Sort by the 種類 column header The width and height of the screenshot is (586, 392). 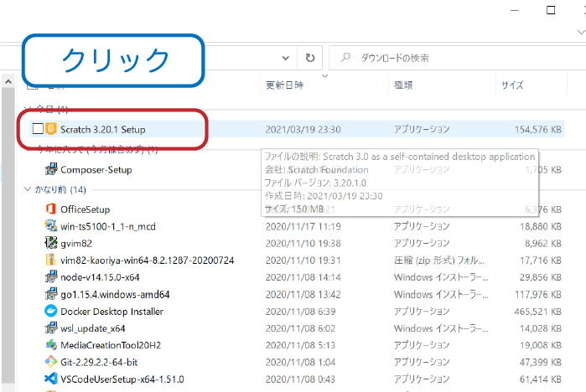pos(403,85)
